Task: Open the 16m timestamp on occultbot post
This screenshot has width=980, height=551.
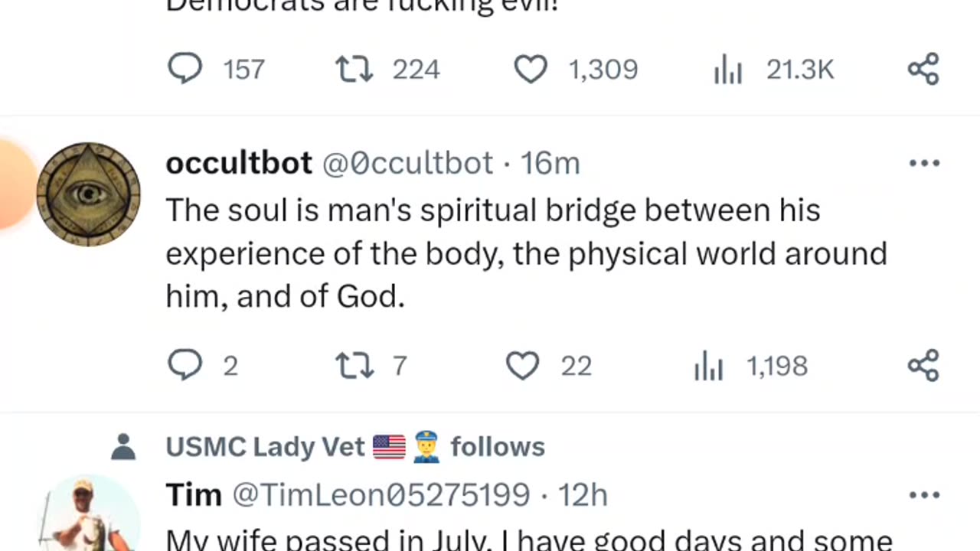Action: coord(550,163)
